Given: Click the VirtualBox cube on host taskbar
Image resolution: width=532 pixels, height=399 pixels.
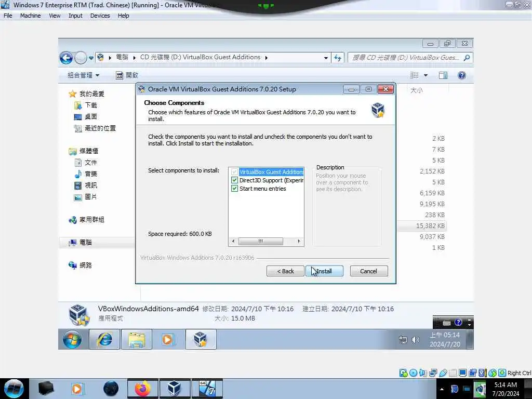Looking at the screenshot, I should pyautogui.click(x=175, y=389).
